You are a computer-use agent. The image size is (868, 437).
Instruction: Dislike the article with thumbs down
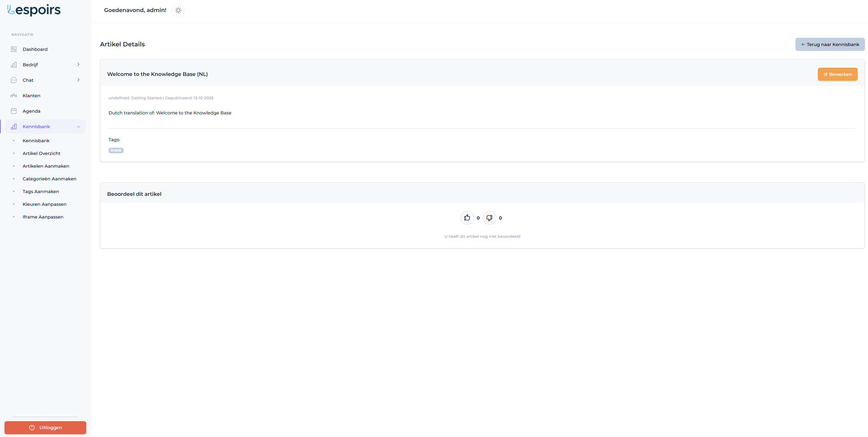[x=489, y=218]
